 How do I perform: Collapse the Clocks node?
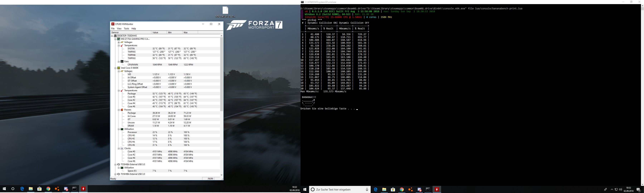pyautogui.click(x=119, y=148)
